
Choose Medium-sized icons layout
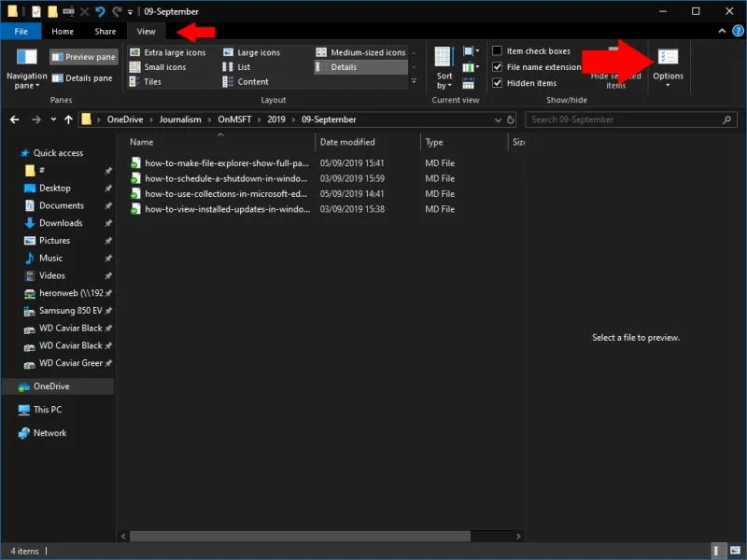pyautogui.click(x=360, y=52)
